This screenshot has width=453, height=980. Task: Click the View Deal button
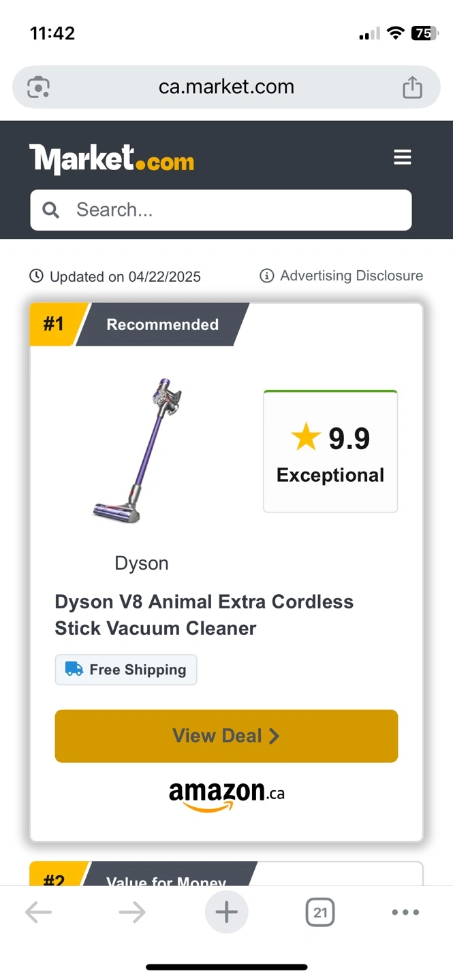[x=226, y=736]
